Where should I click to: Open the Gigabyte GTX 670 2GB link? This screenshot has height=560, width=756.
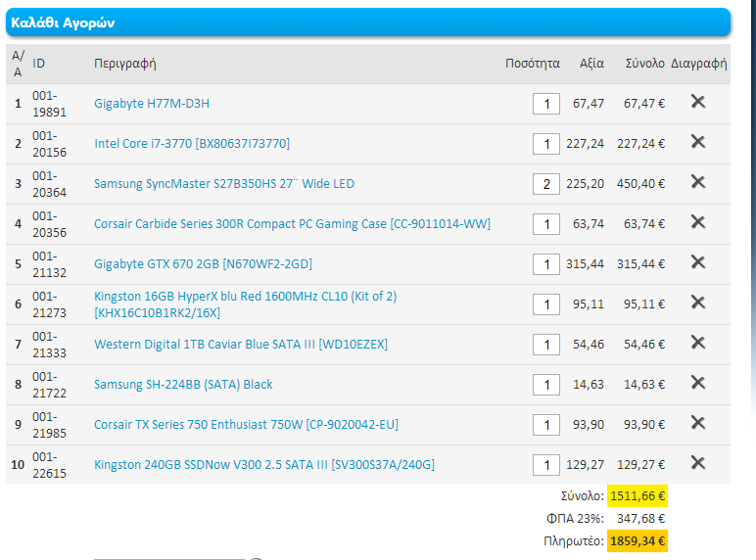[x=203, y=264]
